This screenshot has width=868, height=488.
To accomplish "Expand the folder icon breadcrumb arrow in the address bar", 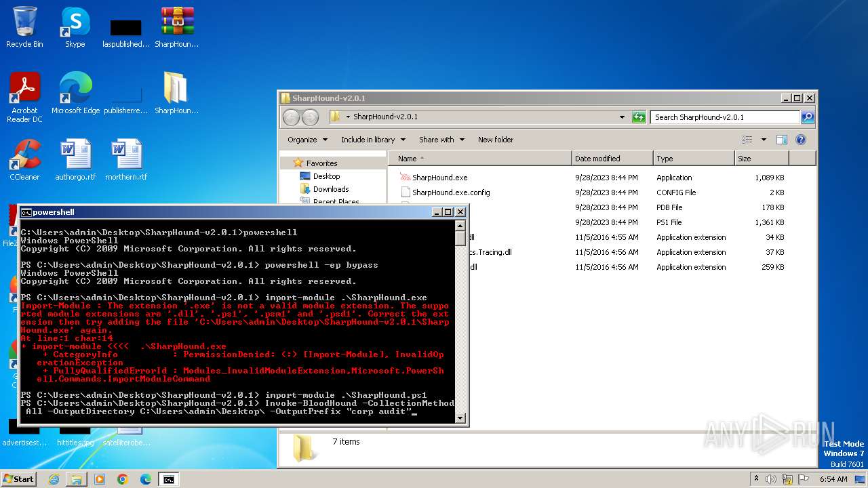I will point(348,117).
